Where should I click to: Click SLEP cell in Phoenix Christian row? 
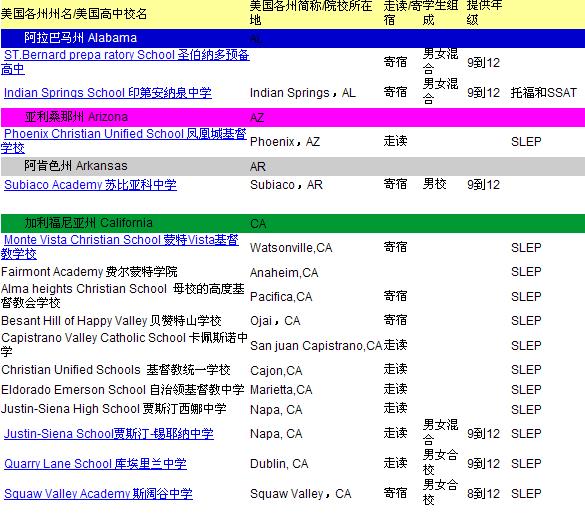tap(526, 142)
